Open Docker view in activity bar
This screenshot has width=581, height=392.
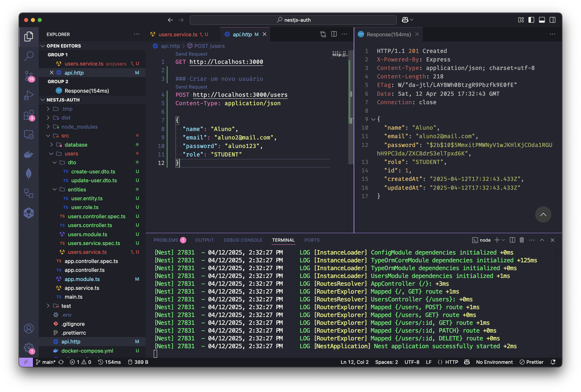click(29, 154)
